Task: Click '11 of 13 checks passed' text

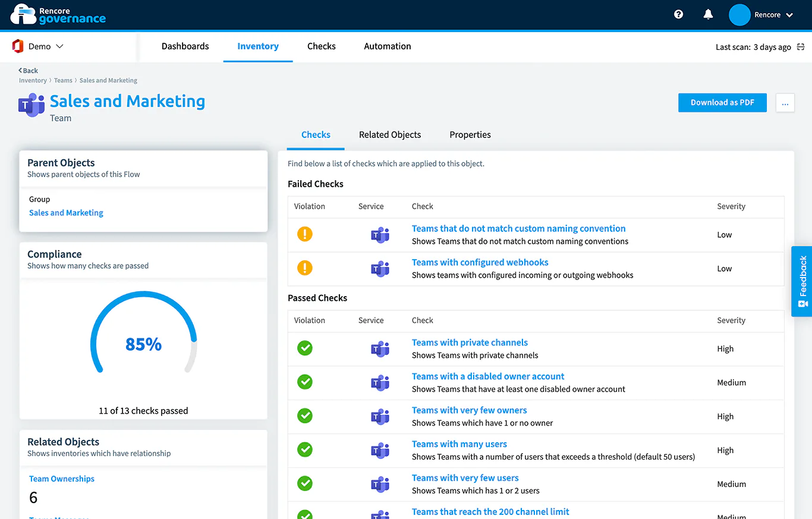Action: 143,411
